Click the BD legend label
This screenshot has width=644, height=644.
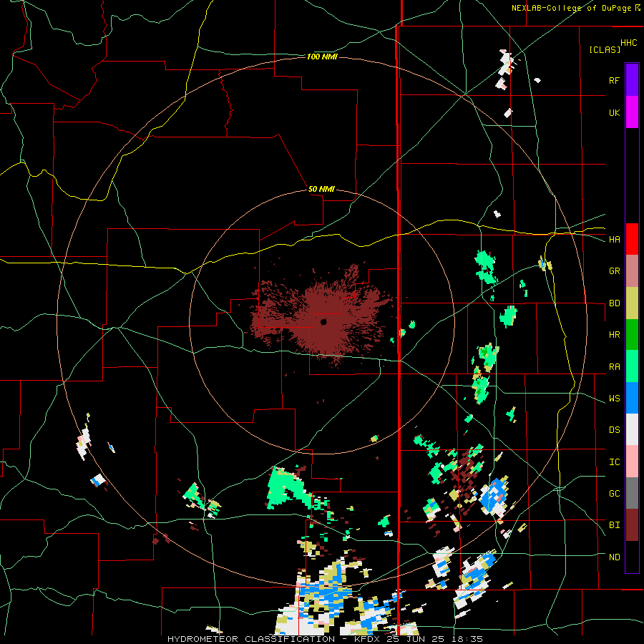(614, 303)
